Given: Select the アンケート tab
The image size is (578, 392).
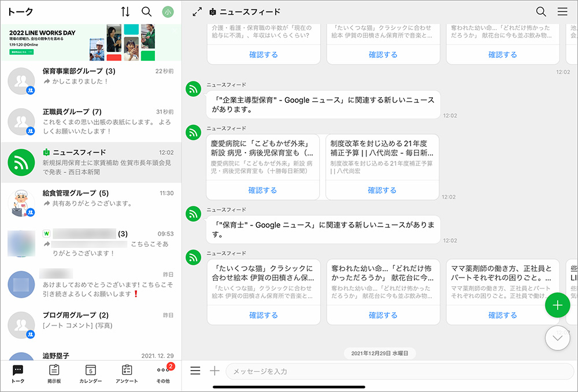Looking at the screenshot, I should tap(127, 373).
